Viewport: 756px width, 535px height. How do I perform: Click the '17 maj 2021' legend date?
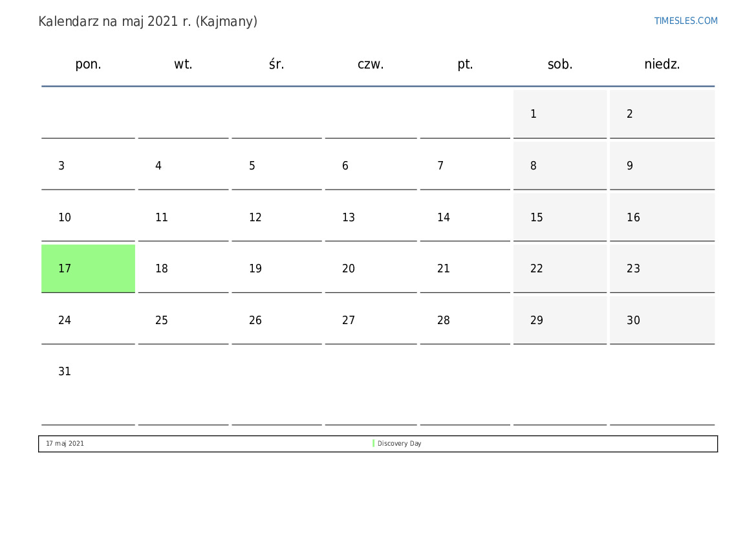pos(65,443)
